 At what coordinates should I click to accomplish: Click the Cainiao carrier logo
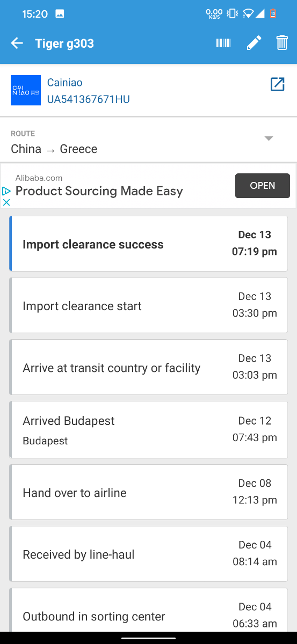click(26, 90)
